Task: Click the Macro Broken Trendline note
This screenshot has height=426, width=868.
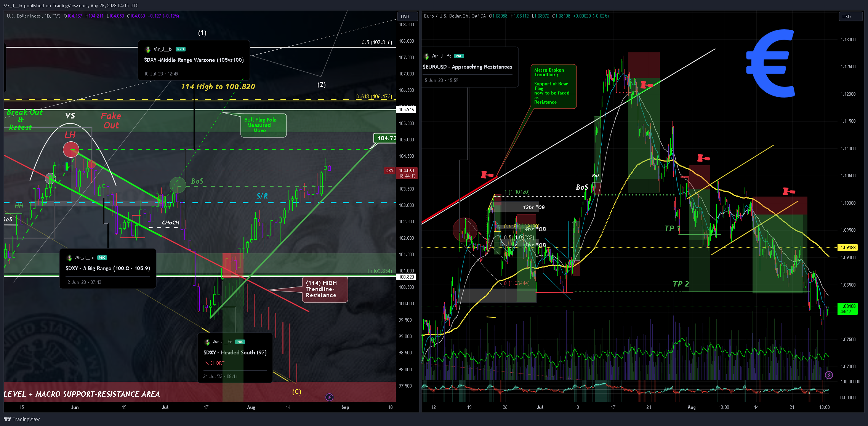Action: (554, 86)
